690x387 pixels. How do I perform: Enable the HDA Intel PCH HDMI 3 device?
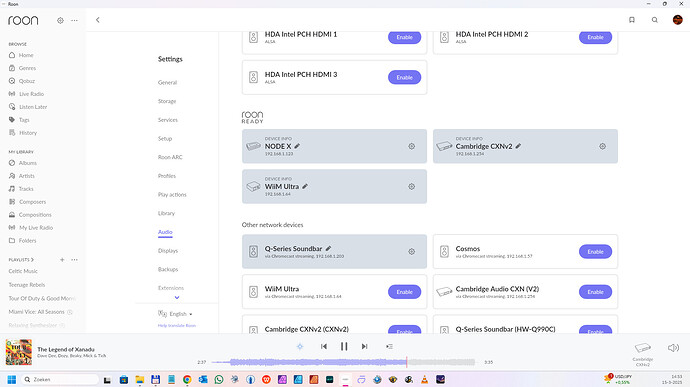pyautogui.click(x=404, y=77)
